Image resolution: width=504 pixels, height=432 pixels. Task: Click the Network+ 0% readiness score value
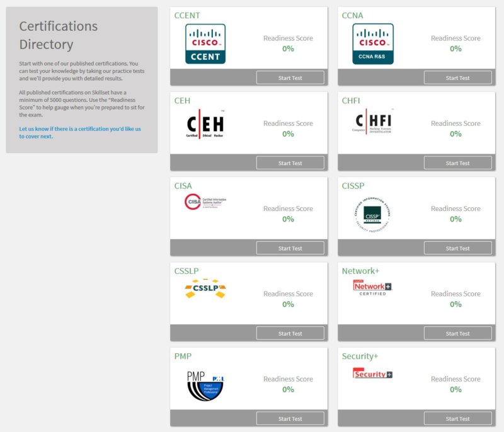pyautogui.click(x=455, y=304)
